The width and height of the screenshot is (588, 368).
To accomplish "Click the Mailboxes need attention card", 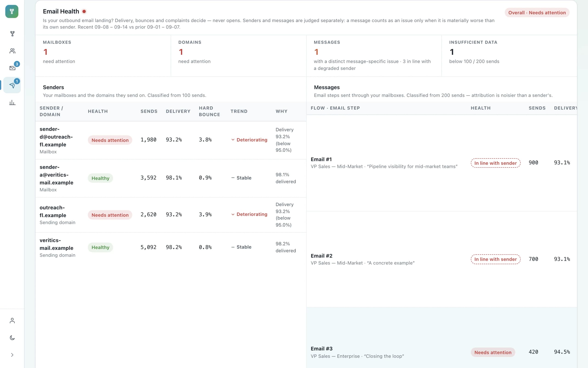I will pyautogui.click(x=103, y=56).
